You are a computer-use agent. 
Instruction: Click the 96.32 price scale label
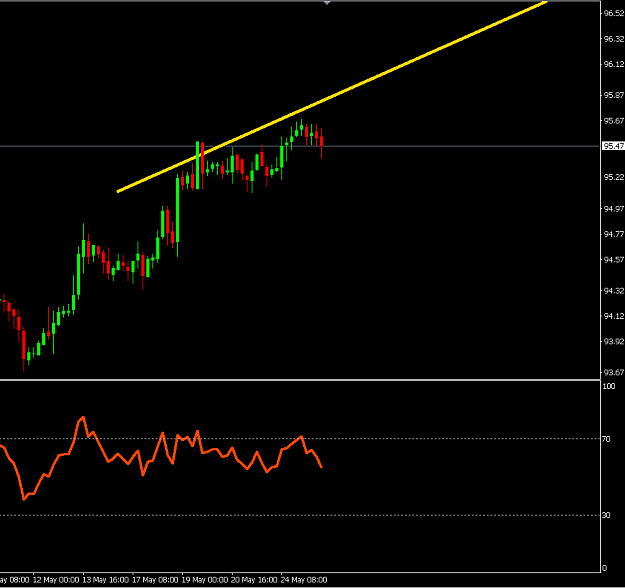click(x=614, y=39)
